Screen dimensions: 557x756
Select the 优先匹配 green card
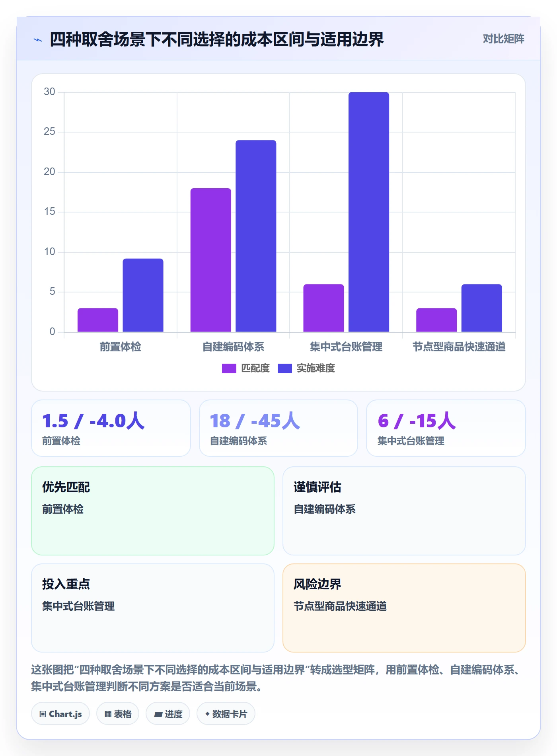point(153,511)
